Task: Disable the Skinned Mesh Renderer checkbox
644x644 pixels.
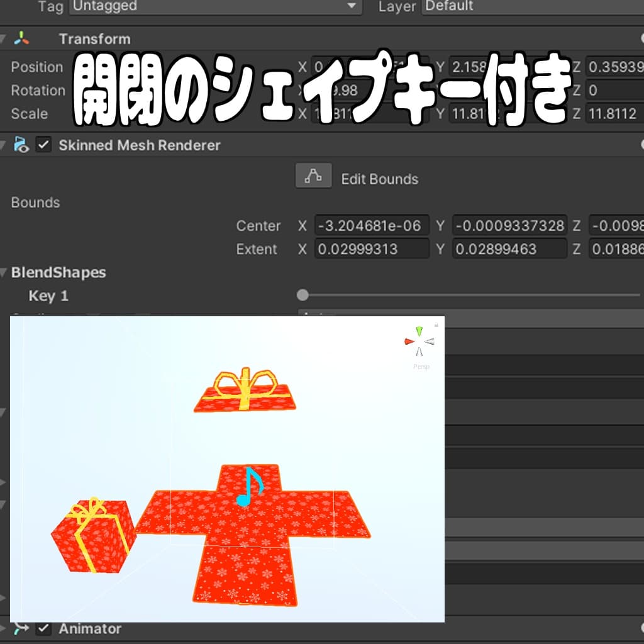Action: 43,145
